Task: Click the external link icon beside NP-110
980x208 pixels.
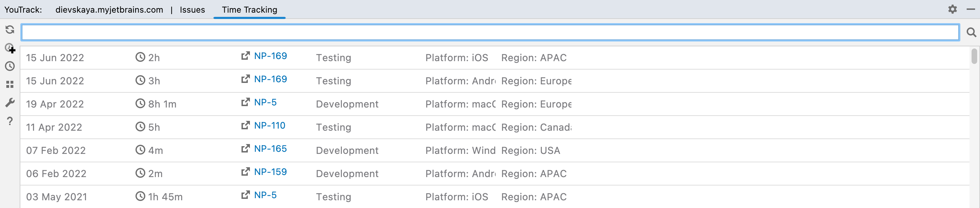Action: 245,125
